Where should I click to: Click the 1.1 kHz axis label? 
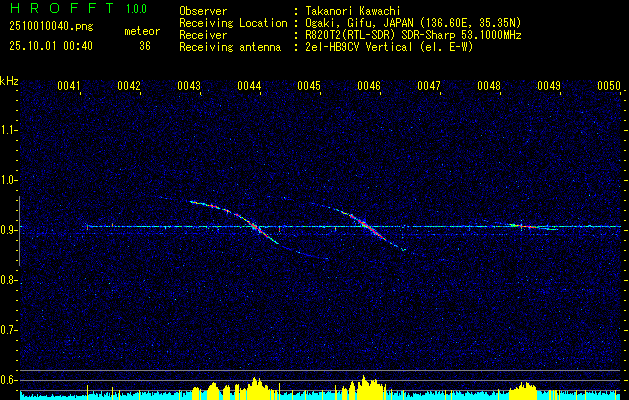[7, 130]
